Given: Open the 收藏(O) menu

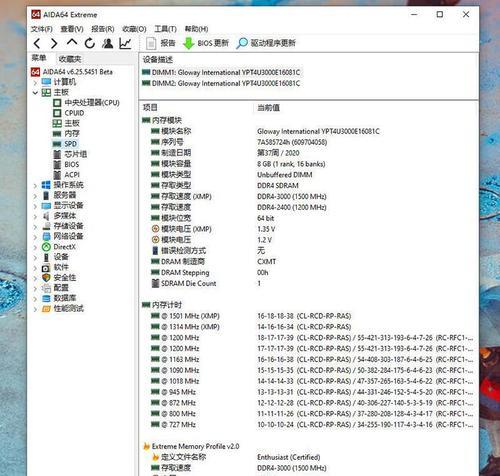Looking at the screenshot, I should coord(134,29).
